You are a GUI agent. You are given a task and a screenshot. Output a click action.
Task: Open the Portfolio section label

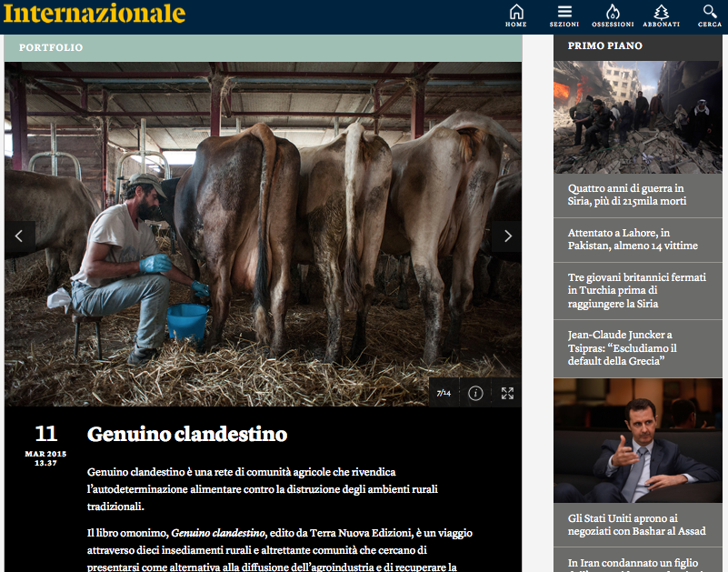coord(51,47)
